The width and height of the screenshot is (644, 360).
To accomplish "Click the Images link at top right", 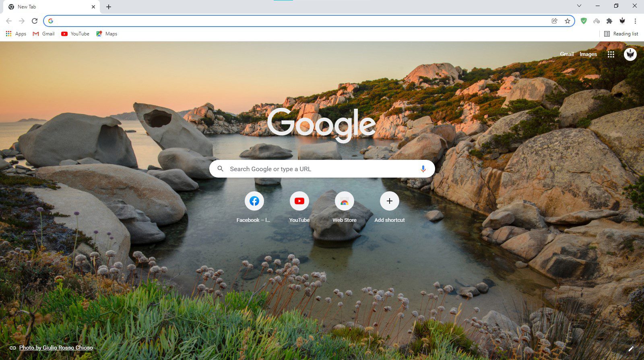I will 588,54.
